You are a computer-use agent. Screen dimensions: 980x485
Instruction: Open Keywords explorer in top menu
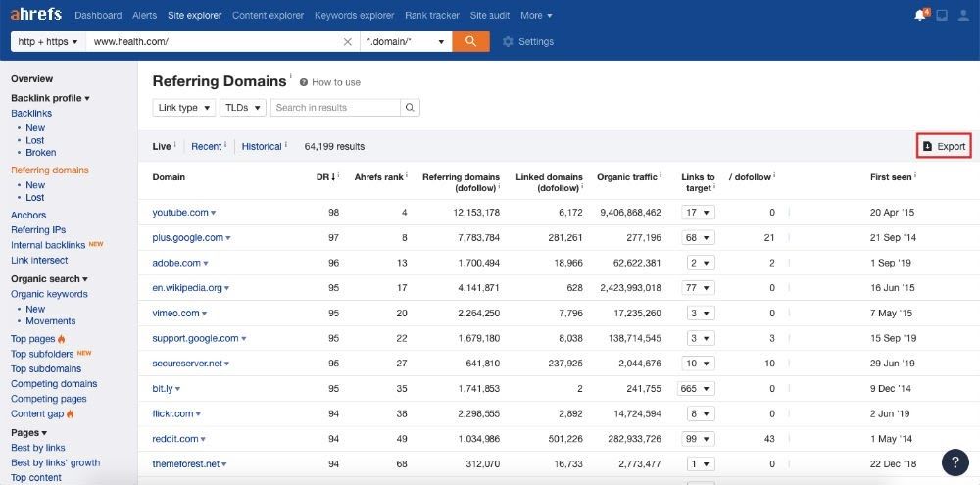pos(354,16)
